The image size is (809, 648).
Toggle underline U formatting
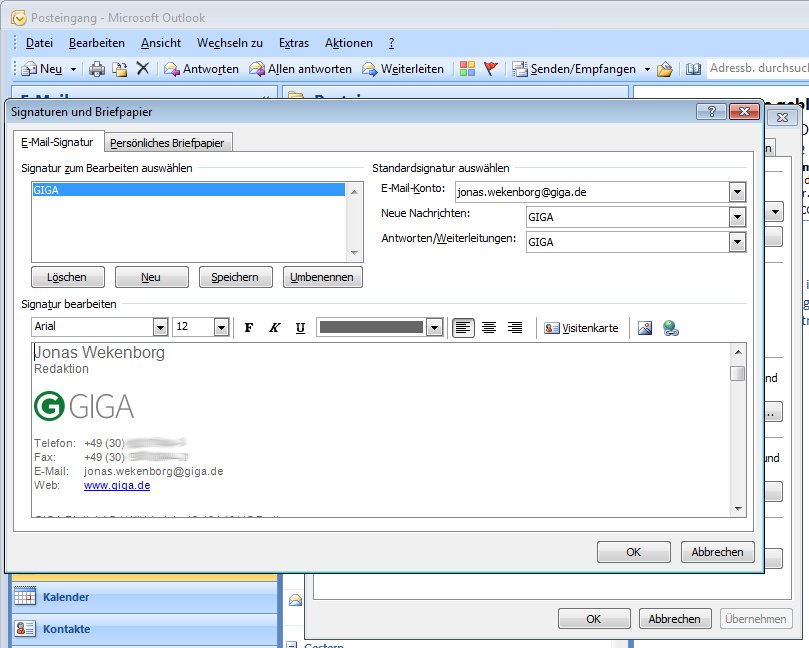300,328
